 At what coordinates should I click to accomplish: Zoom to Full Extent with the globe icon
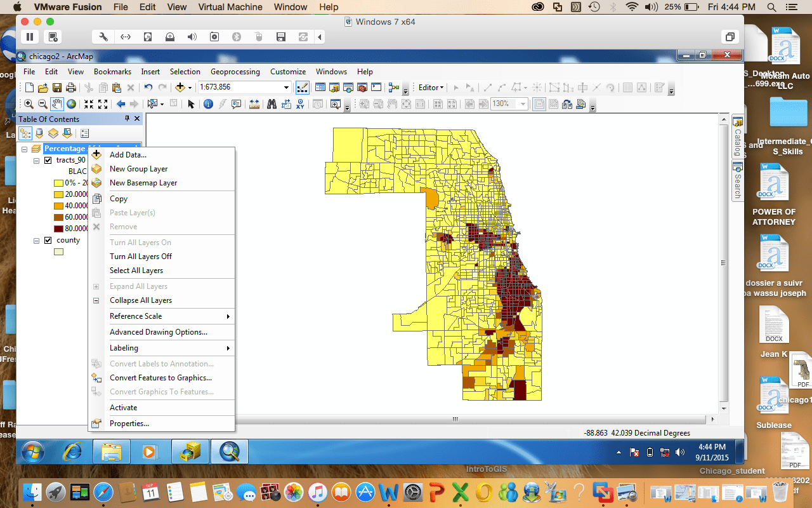[71, 104]
